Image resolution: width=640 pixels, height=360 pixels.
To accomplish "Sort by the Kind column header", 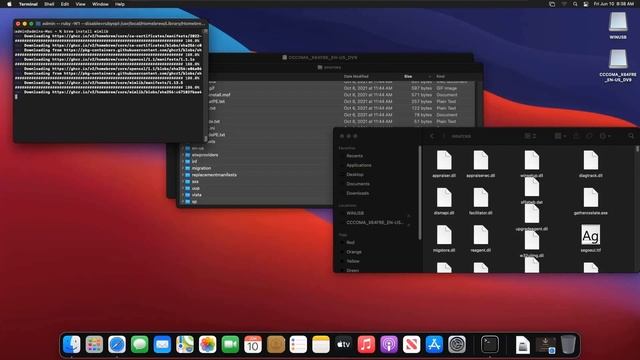I will tap(440, 76).
